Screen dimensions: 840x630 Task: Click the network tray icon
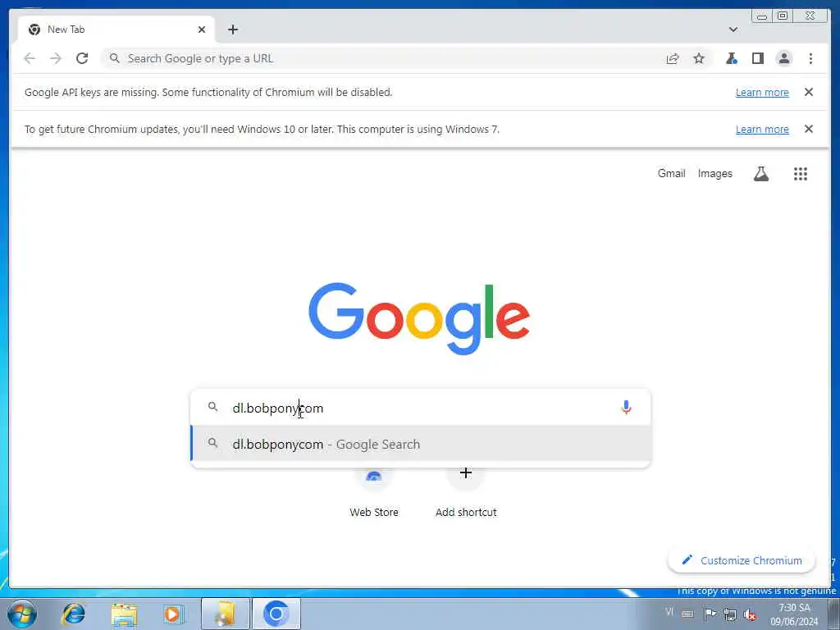click(x=729, y=614)
